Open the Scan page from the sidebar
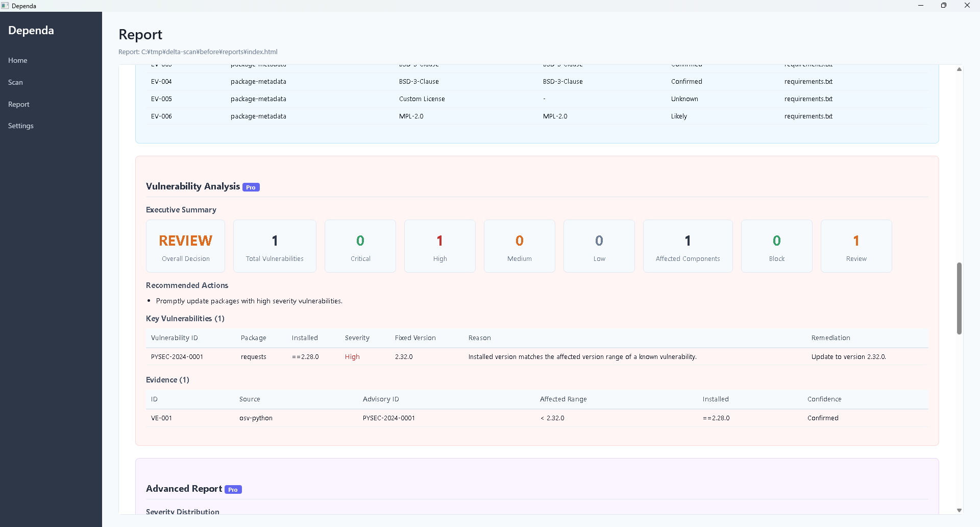This screenshot has width=980, height=527. pyautogui.click(x=15, y=82)
